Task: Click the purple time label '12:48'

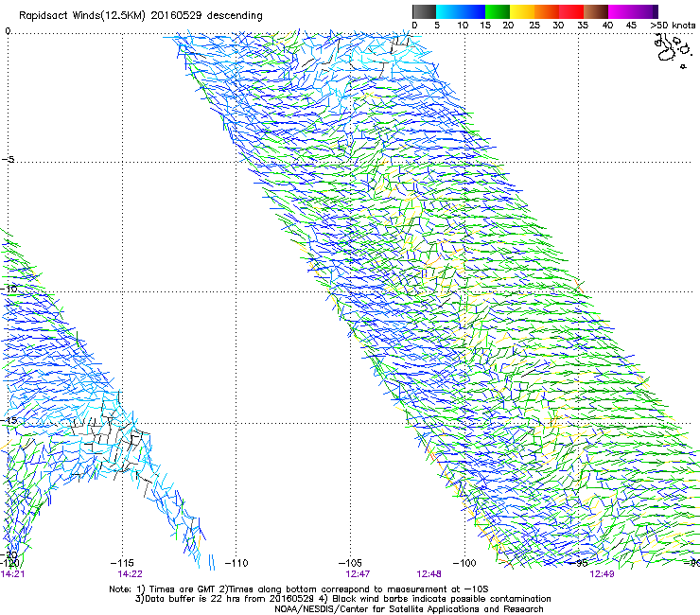Action: pos(429,574)
